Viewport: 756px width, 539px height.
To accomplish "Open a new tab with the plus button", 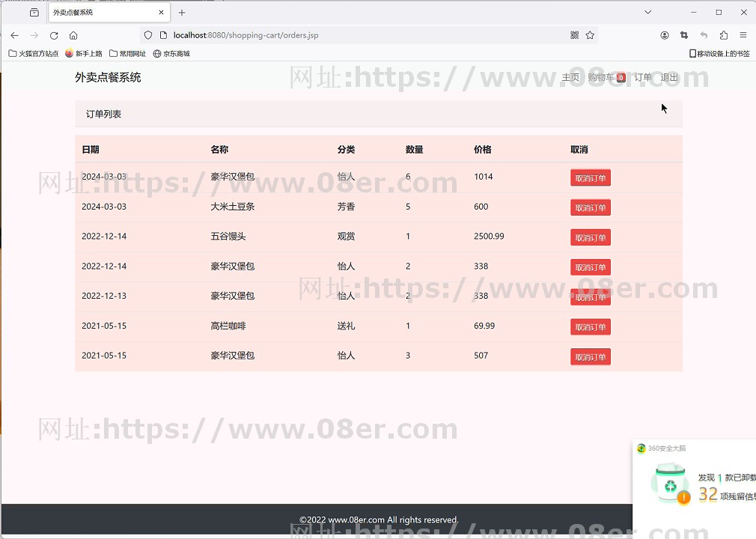I will pyautogui.click(x=182, y=13).
